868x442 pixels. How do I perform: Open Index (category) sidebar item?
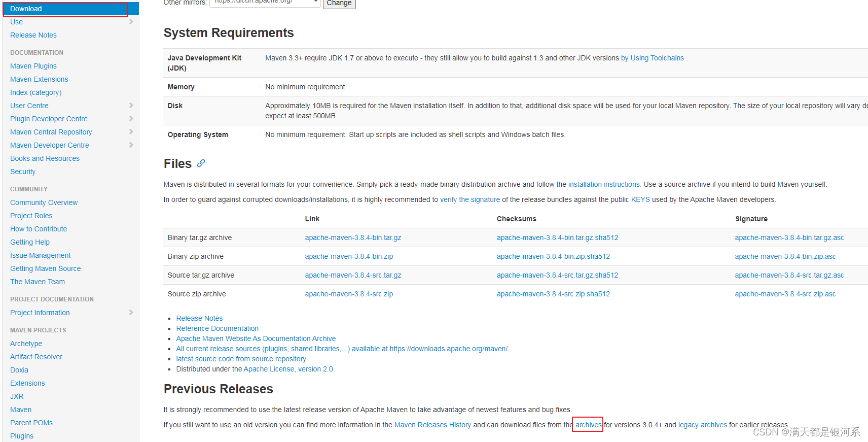pyautogui.click(x=36, y=92)
